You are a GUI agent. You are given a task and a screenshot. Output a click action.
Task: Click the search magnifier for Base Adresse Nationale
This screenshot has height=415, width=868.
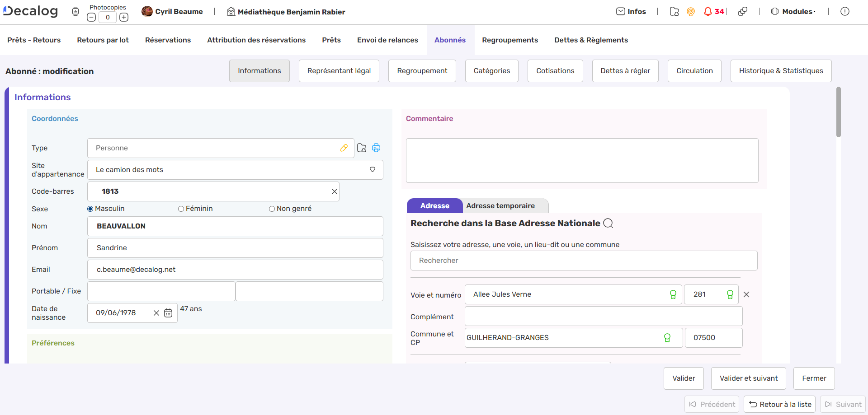click(609, 224)
